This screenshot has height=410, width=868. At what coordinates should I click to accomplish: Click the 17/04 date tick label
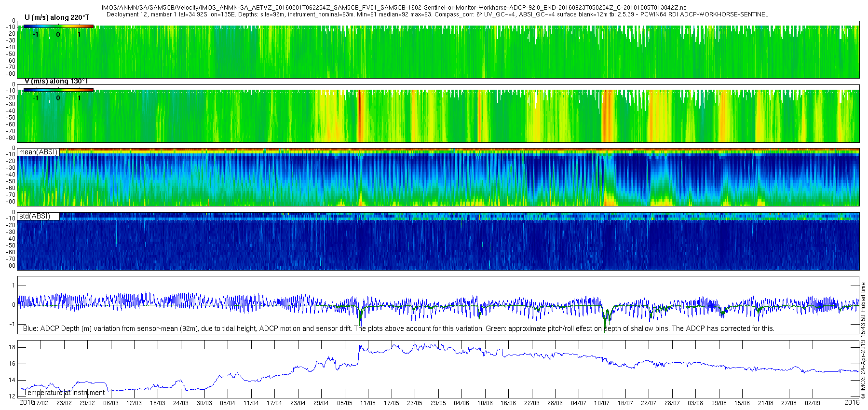tap(274, 403)
